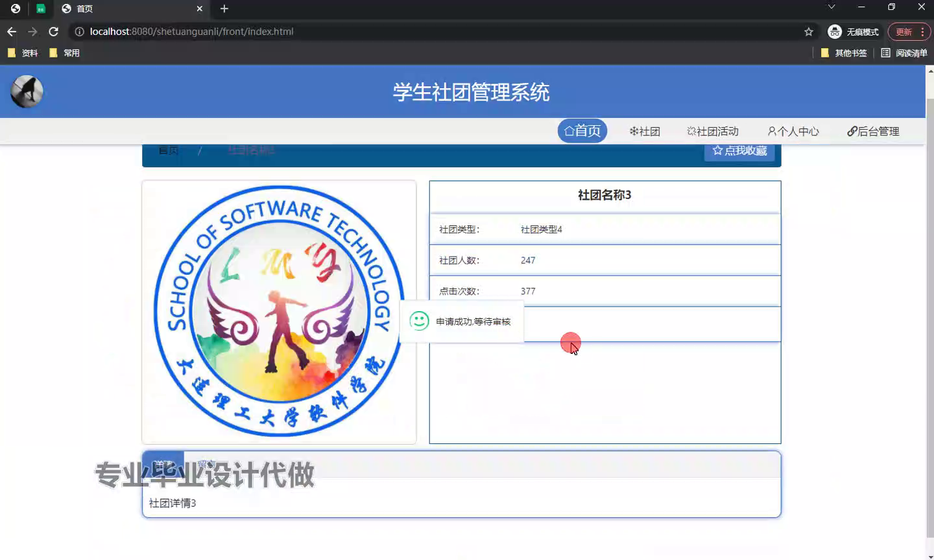Open the incognito mode profile icon
Image resolution: width=934 pixels, height=560 pixels.
tap(835, 31)
